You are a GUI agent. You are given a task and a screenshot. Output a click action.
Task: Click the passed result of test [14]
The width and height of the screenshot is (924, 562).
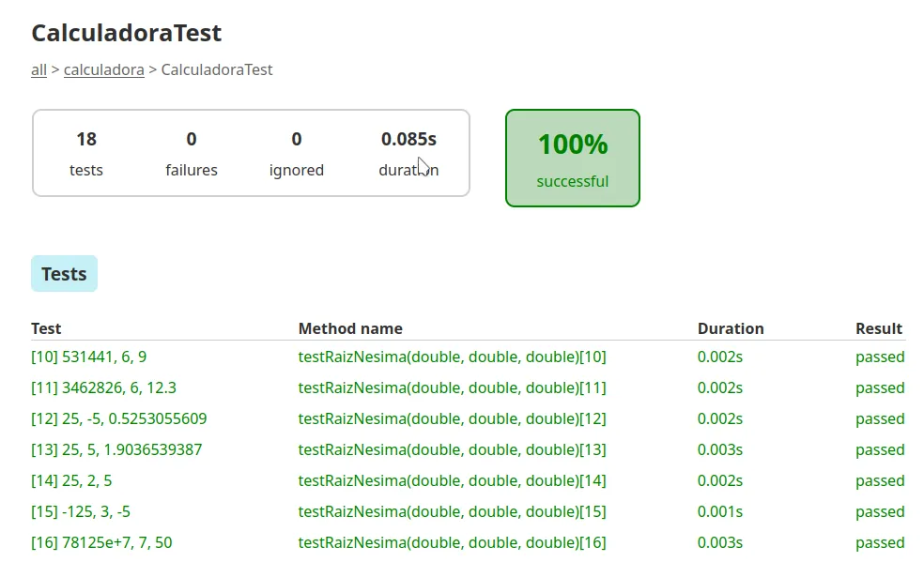(x=880, y=481)
